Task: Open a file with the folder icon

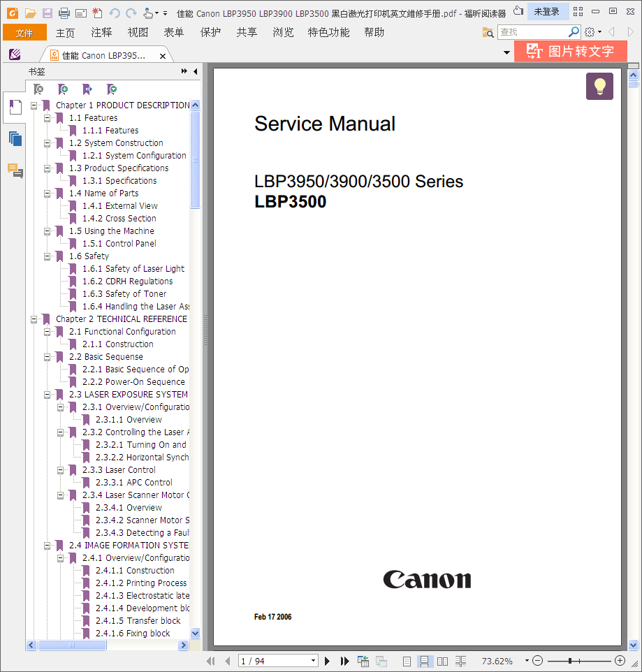Action: pos(30,13)
